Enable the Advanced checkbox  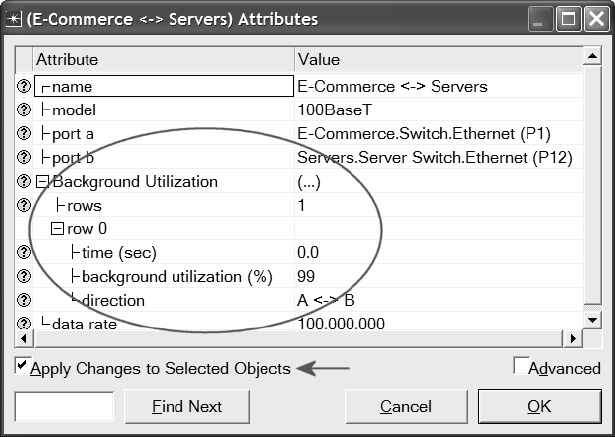(520, 367)
